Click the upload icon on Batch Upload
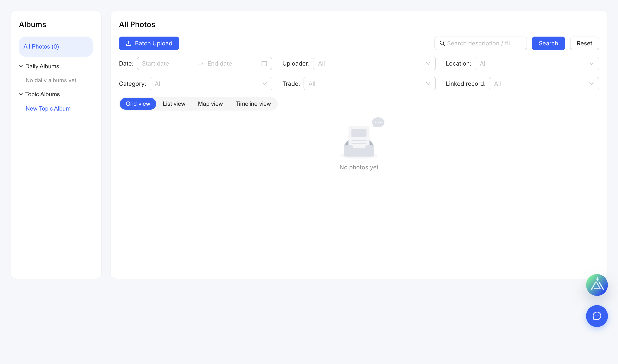Screen dimensions: 618x364 (x=129, y=44)
